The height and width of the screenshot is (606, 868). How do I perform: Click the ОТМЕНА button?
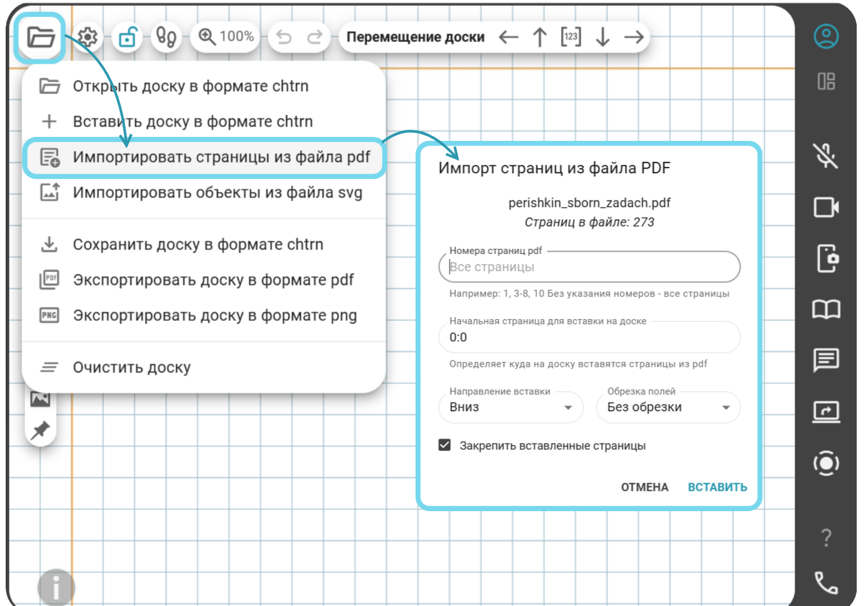click(644, 487)
